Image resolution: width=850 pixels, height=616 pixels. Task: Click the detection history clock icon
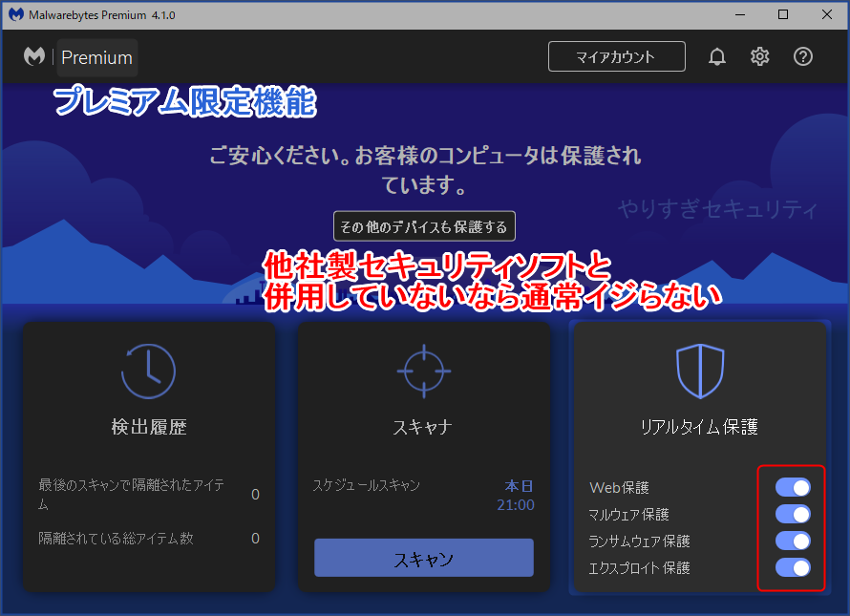149,372
